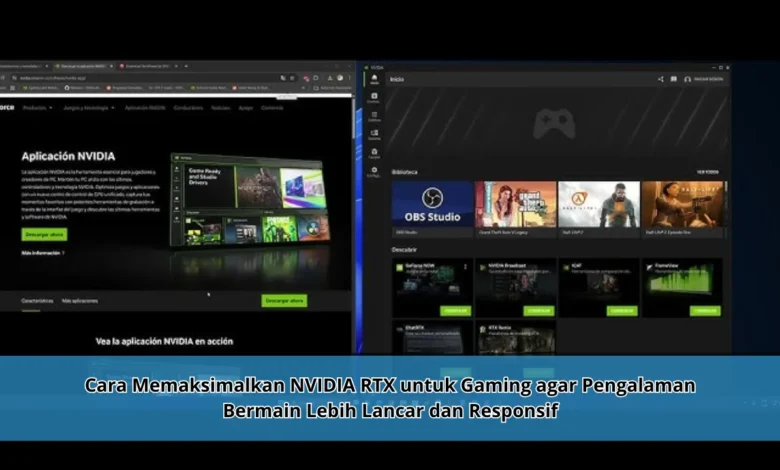Open the Grand Theft Auto V Legacy tile
The height and width of the screenshot is (470, 780).
[x=515, y=209]
